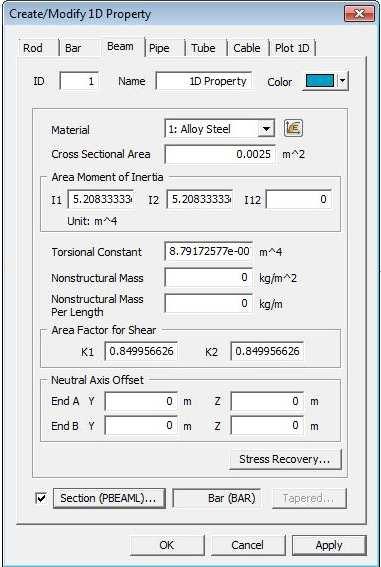Viewport: 381px width, 567px height.
Task: Open the Tube tab
Action: 203,48
